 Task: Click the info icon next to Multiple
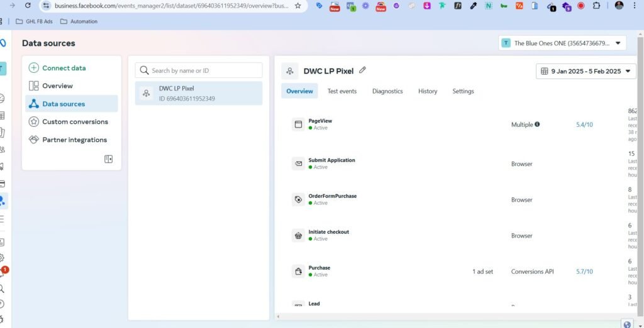pos(537,124)
